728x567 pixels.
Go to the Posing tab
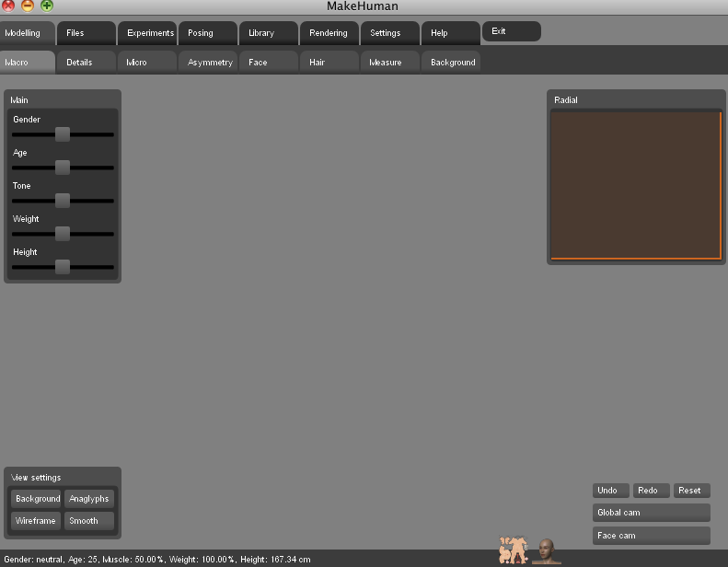208,33
